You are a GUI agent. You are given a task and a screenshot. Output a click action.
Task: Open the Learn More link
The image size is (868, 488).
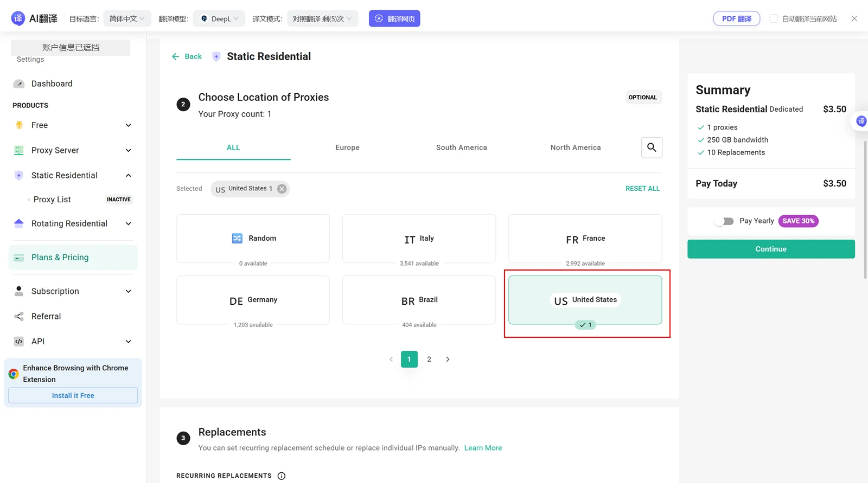coord(483,448)
